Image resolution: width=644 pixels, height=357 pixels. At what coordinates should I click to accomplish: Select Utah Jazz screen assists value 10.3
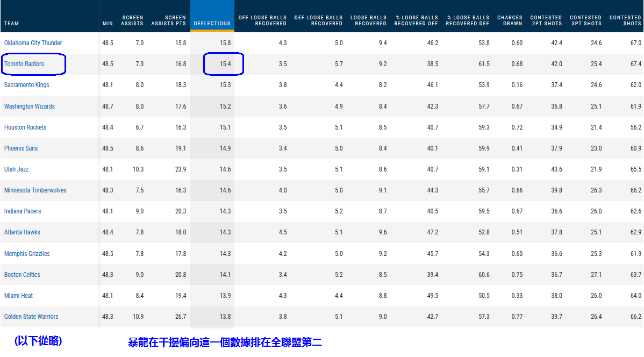click(138, 169)
